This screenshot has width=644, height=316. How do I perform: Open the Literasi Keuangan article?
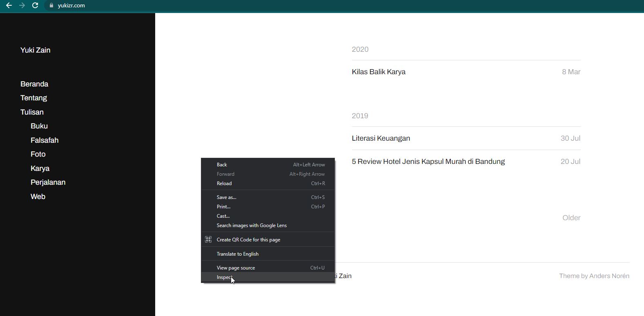(x=381, y=138)
